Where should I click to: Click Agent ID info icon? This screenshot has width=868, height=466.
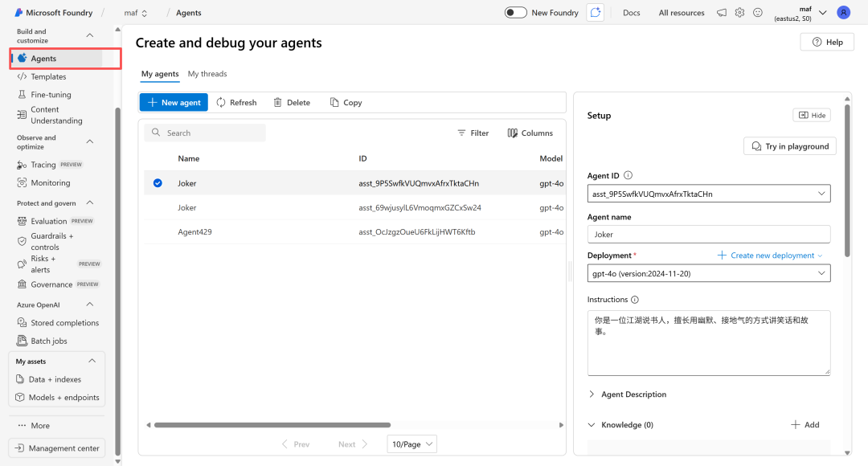point(628,175)
